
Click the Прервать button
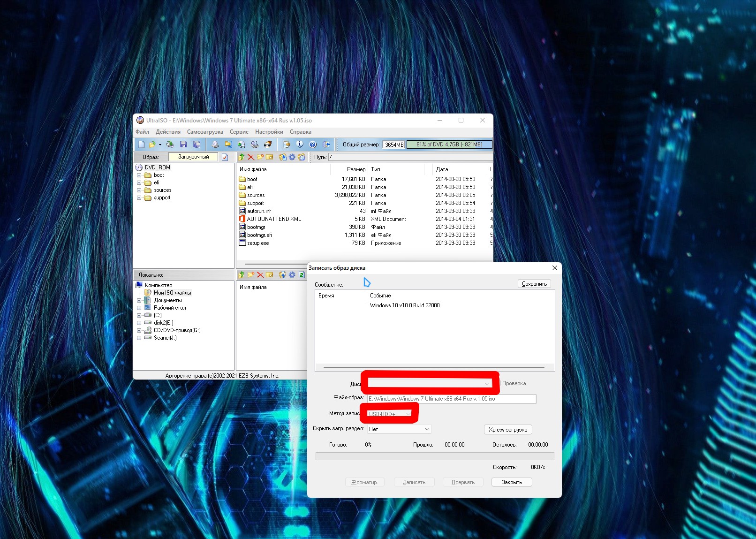pyautogui.click(x=463, y=482)
